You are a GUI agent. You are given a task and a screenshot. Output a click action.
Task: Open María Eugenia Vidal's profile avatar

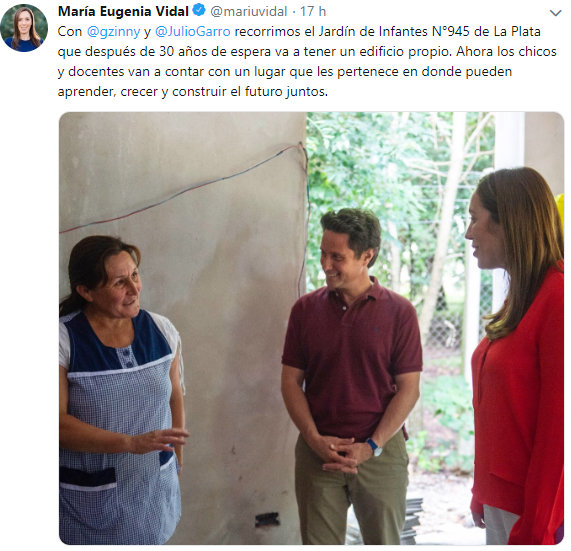pos(24,28)
